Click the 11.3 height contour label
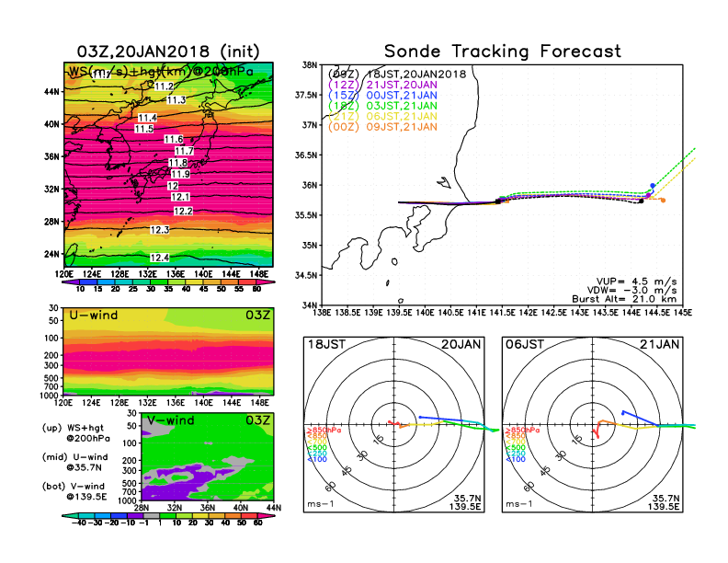Screen dimensions: 728x563 176,100
